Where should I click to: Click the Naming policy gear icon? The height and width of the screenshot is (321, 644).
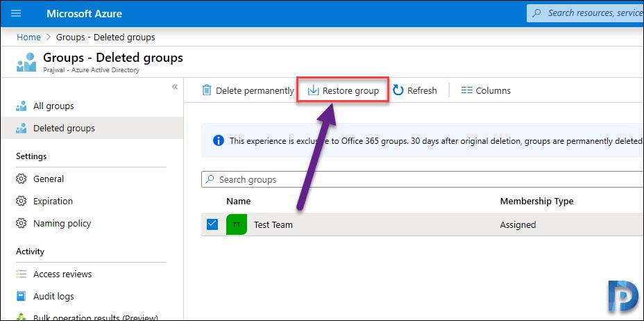point(21,224)
